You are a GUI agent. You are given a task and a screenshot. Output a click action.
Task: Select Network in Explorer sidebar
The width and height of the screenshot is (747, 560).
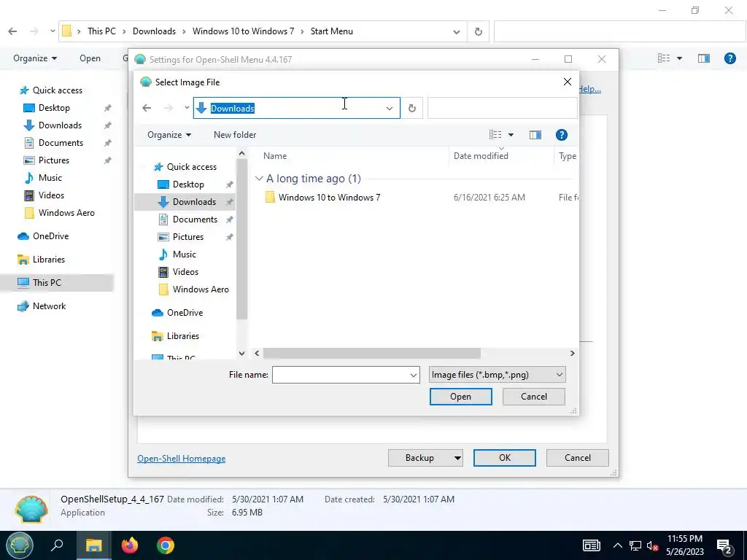coord(49,306)
